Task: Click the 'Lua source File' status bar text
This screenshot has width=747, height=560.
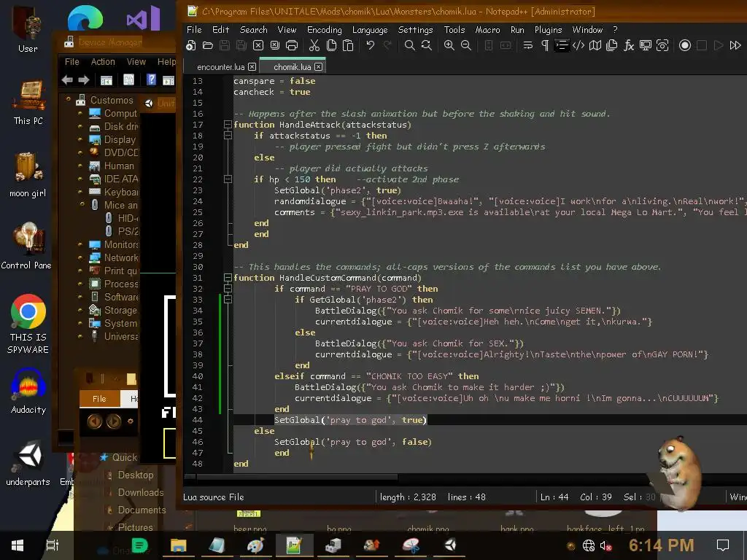Action: 214,497
